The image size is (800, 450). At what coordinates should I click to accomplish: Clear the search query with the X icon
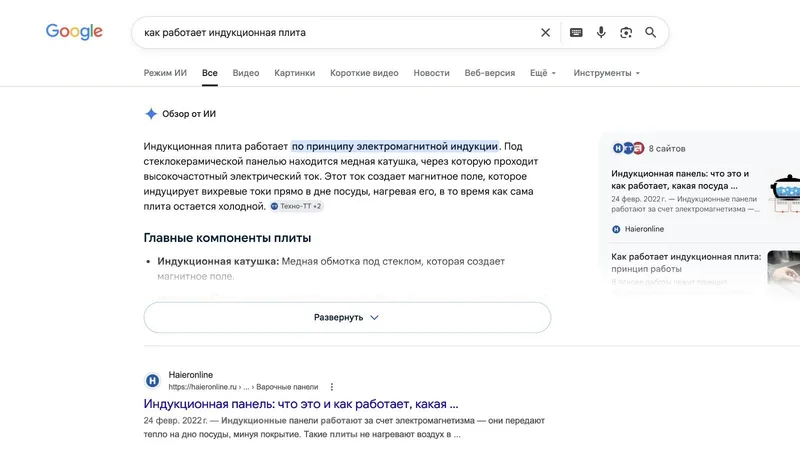(545, 33)
